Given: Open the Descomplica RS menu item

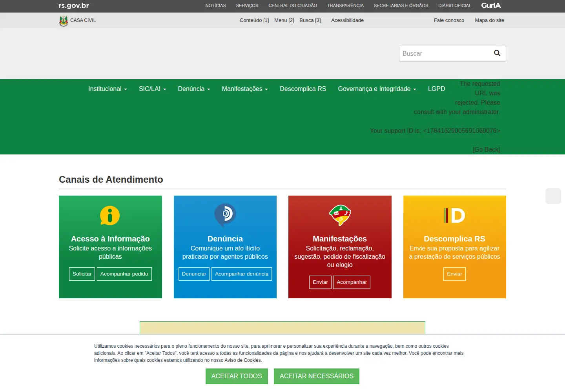Looking at the screenshot, I should (303, 89).
